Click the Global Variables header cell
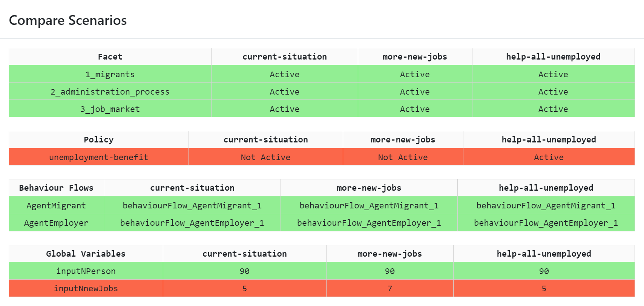The height and width of the screenshot is (306, 644). [86, 254]
